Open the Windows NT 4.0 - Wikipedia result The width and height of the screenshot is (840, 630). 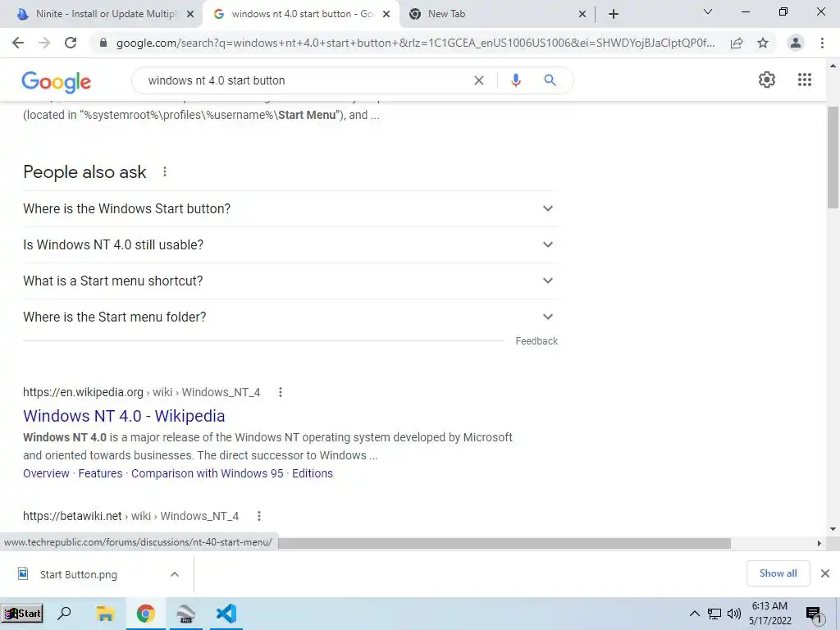[x=124, y=416]
